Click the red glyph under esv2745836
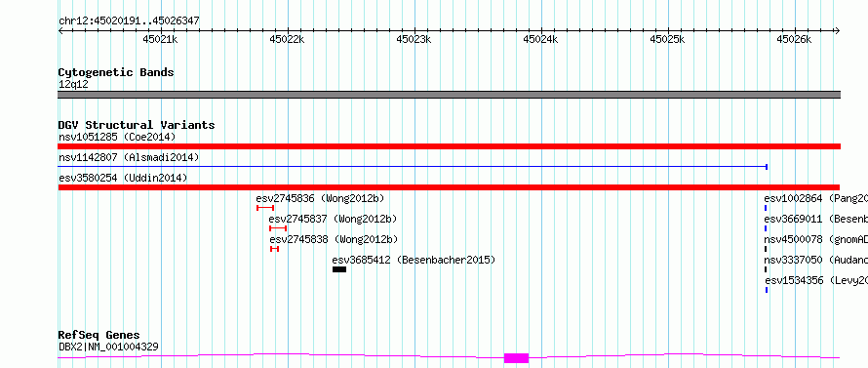This screenshot has width=868, height=368. [x=265, y=208]
